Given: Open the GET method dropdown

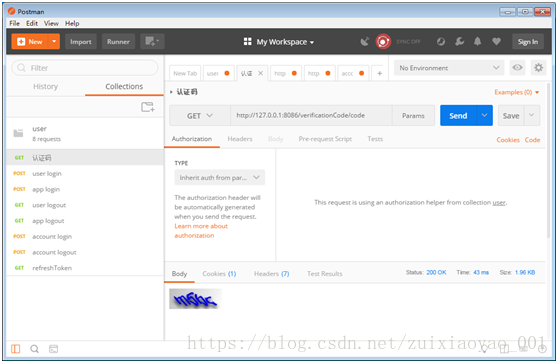Looking at the screenshot, I should pos(200,116).
